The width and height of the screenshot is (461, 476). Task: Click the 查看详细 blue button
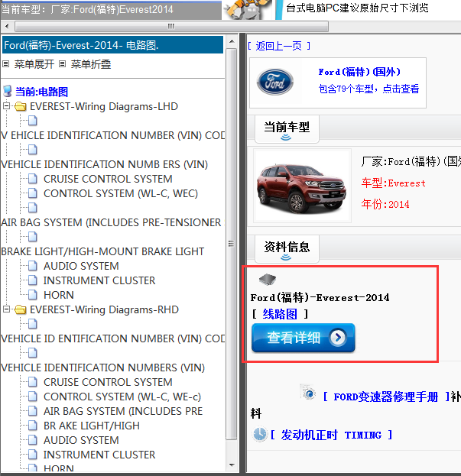[x=303, y=338]
